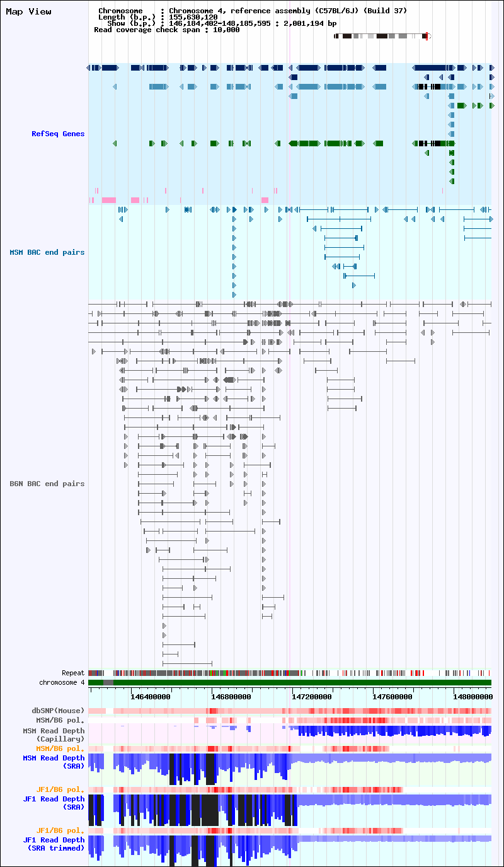Image resolution: width=504 pixels, height=867 pixels.
Task: Click the 146400000 axis coordinate
Action: click(151, 697)
